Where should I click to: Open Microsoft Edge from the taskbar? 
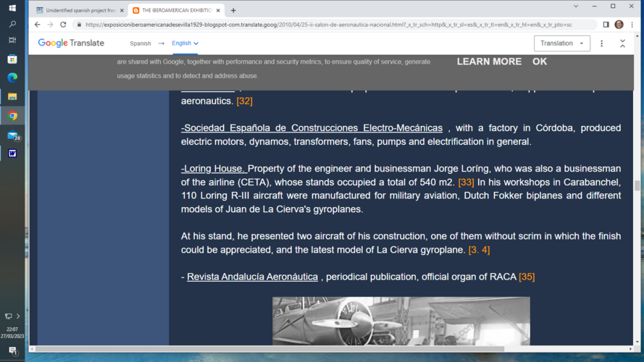(12, 77)
